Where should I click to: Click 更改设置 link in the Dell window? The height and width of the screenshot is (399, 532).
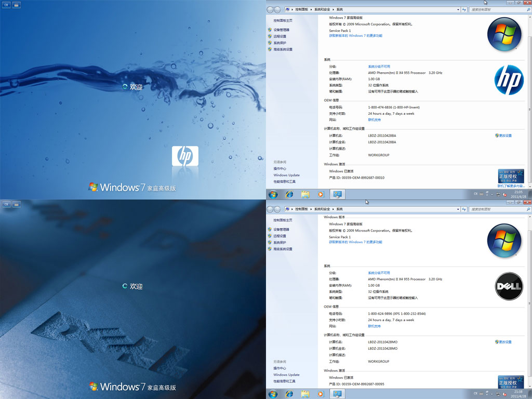[505, 342]
